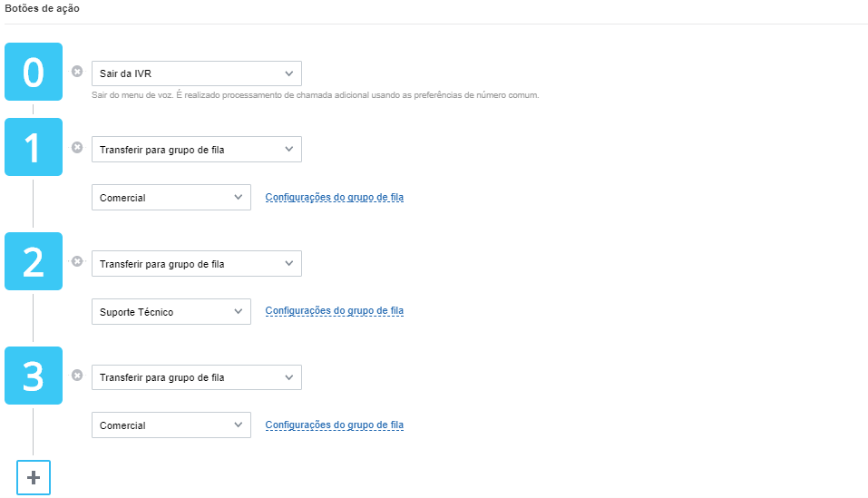The width and height of the screenshot is (868, 498).
Task: Open queue group settings link for button 1
Action: (335, 197)
